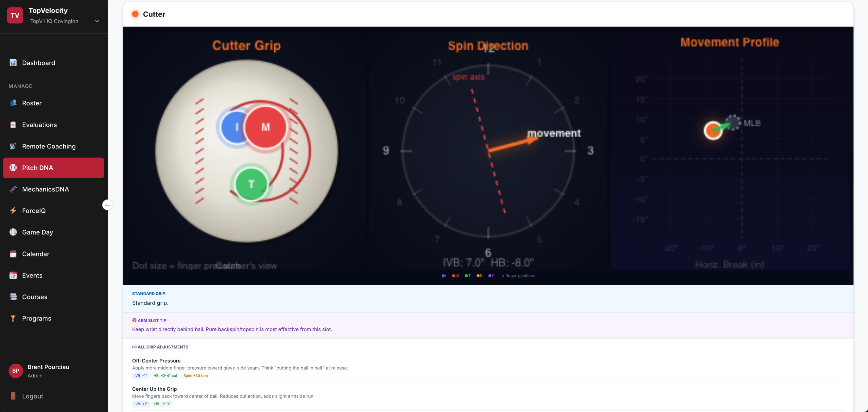Click the MechanicsDNA helix icon
The image size is (868, 412).
[13, 189]
